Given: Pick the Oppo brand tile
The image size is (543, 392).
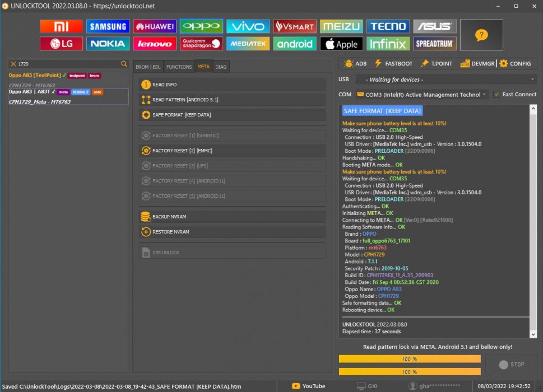Looking at the screenshot, I should [201, 26].
